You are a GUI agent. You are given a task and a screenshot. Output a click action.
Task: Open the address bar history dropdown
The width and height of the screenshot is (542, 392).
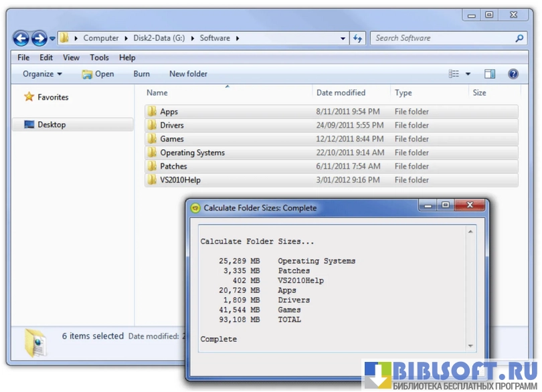[x=343, y=39]
